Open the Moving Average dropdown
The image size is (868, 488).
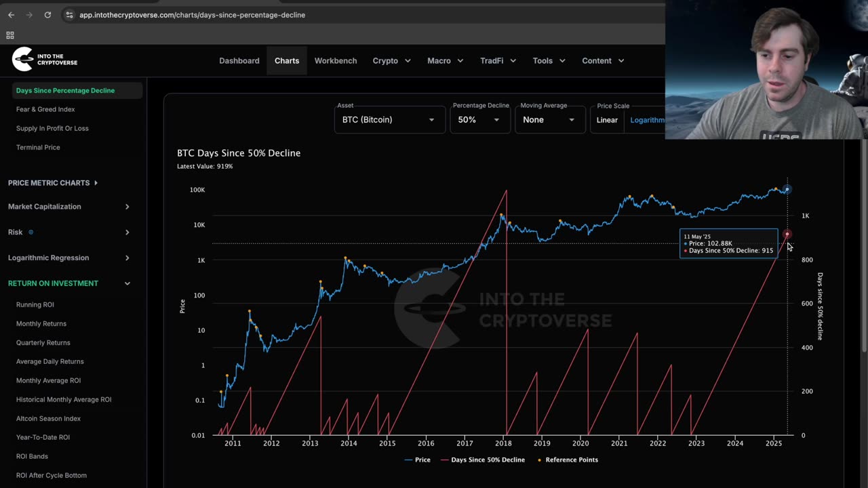[x=549, y=120]
